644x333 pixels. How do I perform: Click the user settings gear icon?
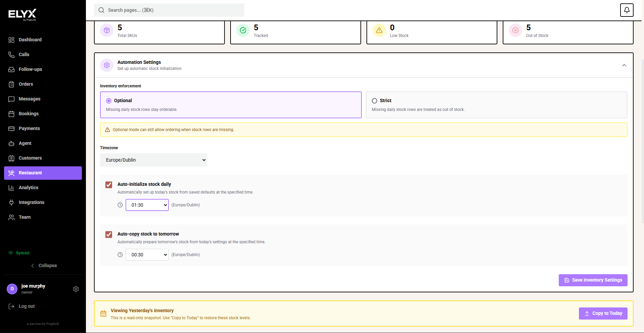tap(76, 289)
